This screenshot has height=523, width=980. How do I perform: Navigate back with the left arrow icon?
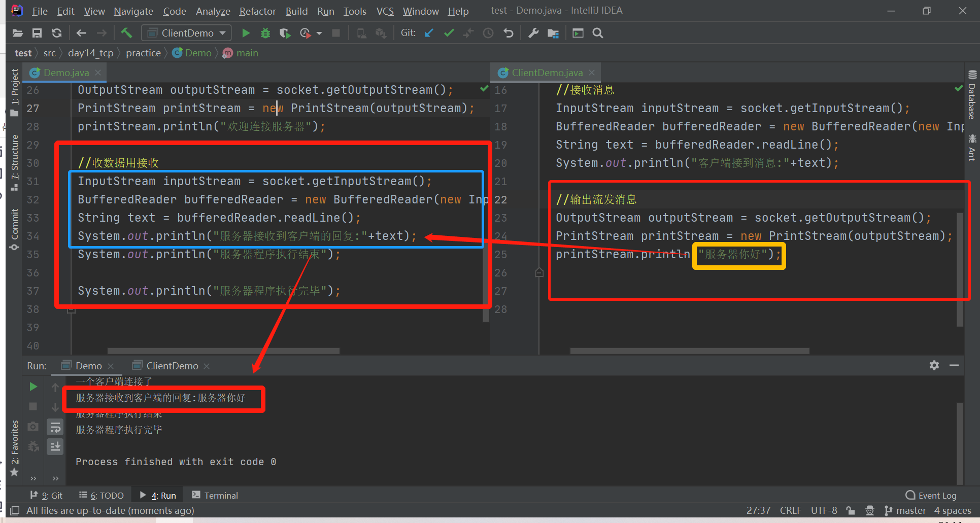click(x=81, y=33)
